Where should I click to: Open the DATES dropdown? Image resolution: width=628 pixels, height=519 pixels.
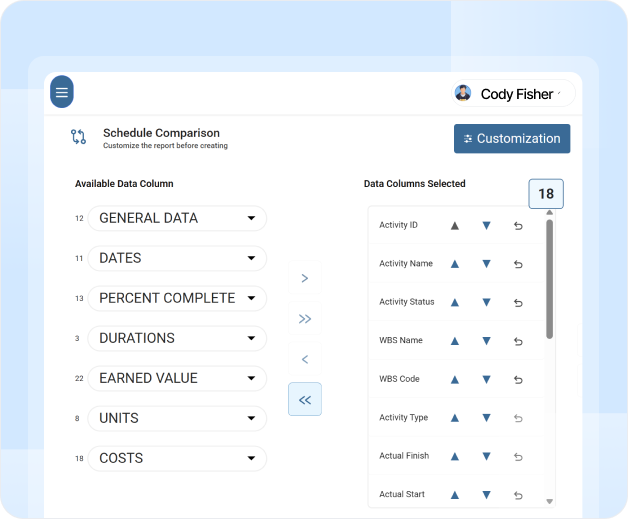tap(177, 258)
